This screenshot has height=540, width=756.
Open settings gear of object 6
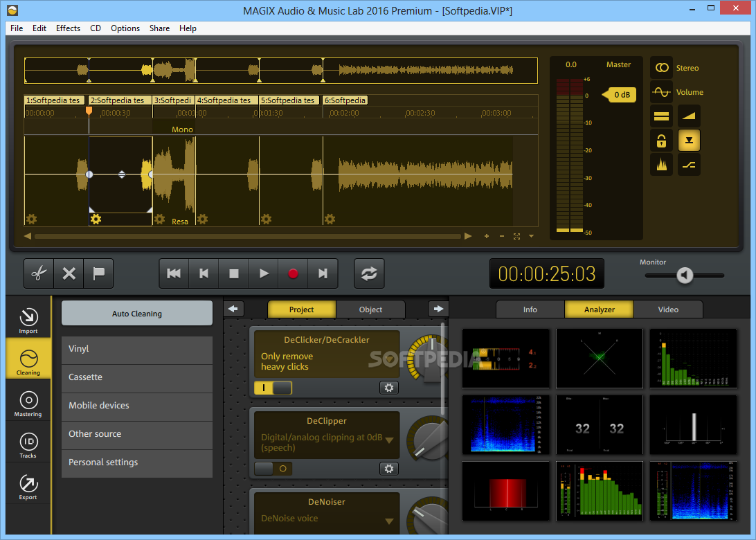coord(330,219)
